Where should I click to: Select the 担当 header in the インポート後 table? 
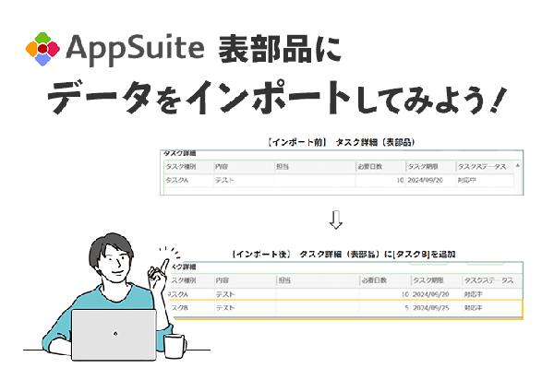(284, 280)
